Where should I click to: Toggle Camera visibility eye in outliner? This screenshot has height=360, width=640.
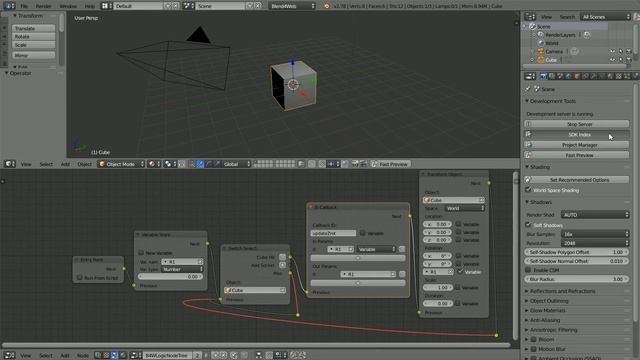tap(612, 51)
